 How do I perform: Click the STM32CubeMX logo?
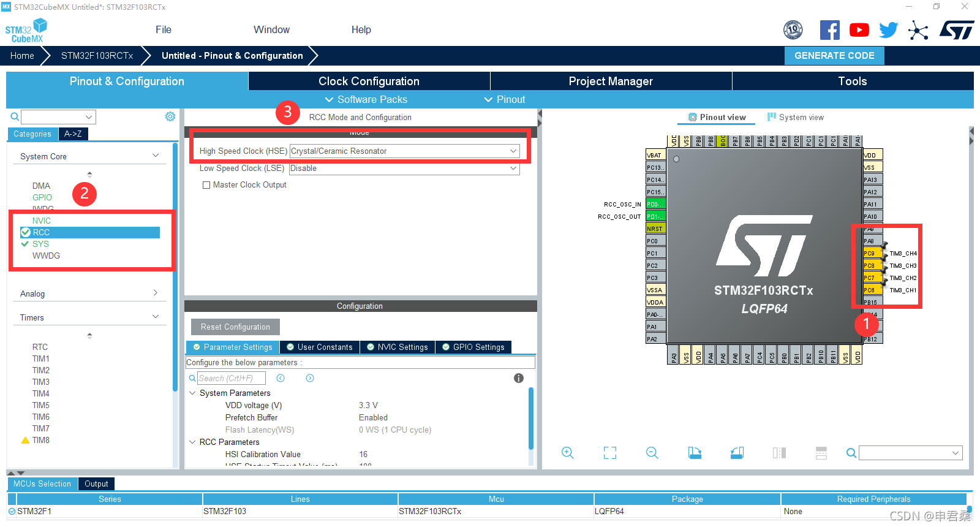(26, 31)
